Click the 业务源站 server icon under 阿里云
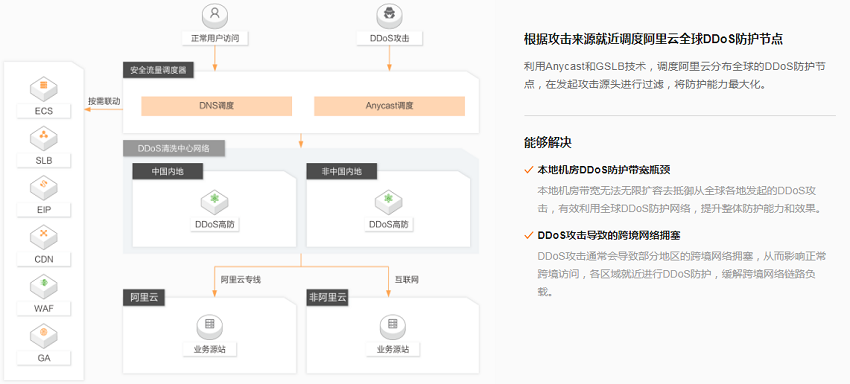 click(x=209, y=327)
